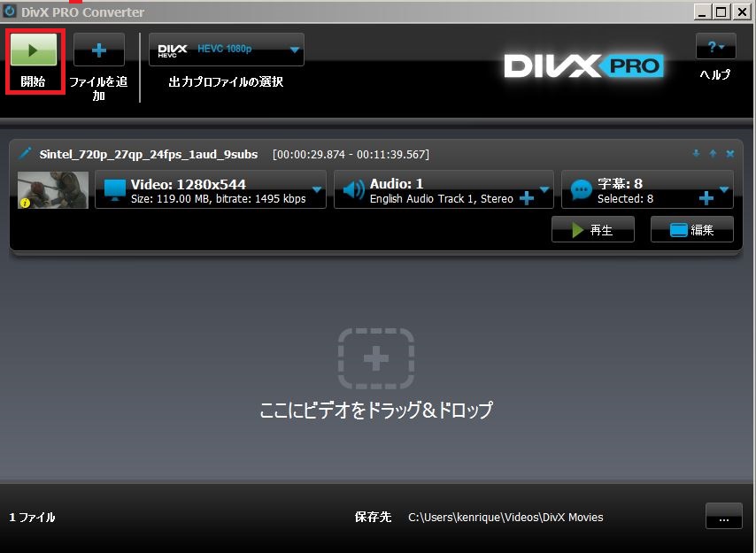The width and height of the screenshot is (756, 553).
Task: Open the ヘルプ question mark menu
Action: click(715, 46)
